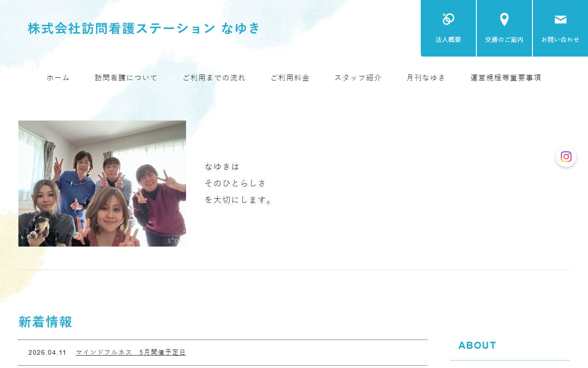Select ご利用までの流れ in navigation
588x368 pixels.
click(x=214, y=78)
